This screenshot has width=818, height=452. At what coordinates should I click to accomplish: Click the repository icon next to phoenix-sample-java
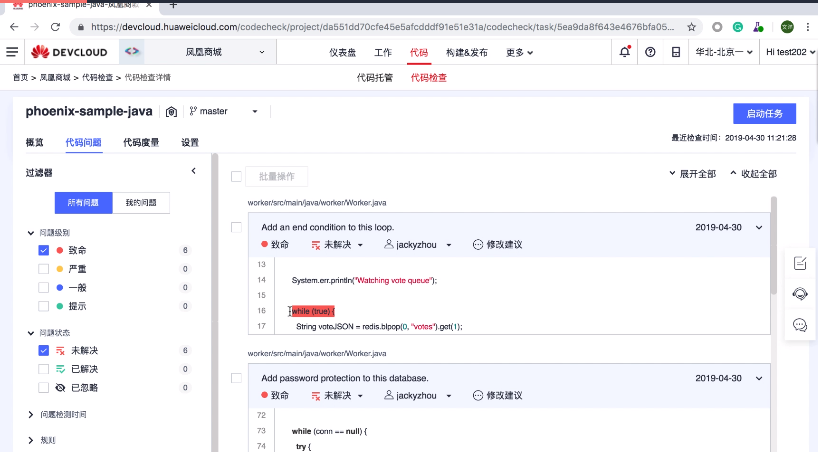point(171,112)
